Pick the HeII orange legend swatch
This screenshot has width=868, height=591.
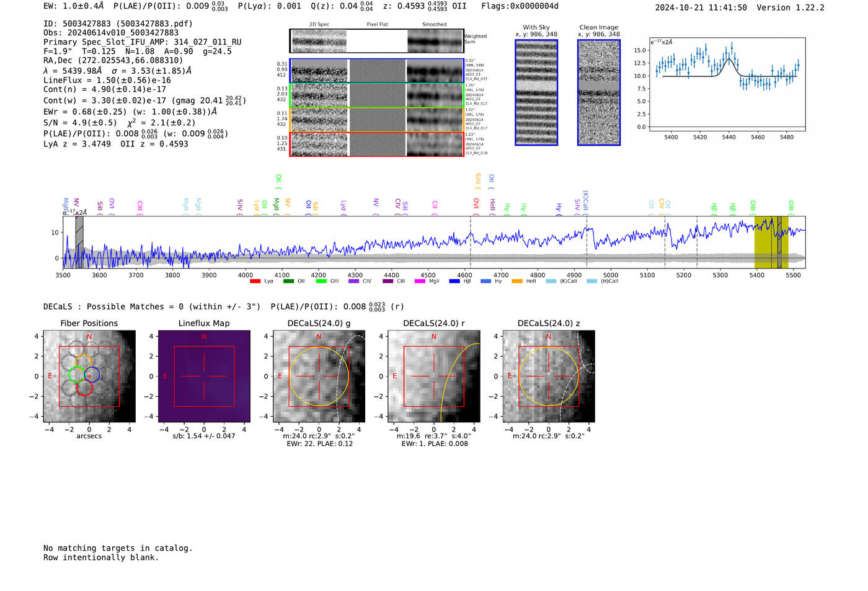click(x=517, y=282)
